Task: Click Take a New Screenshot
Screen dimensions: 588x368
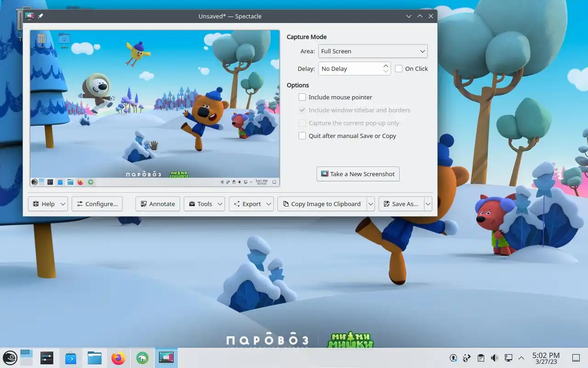Action: point(358,174)
